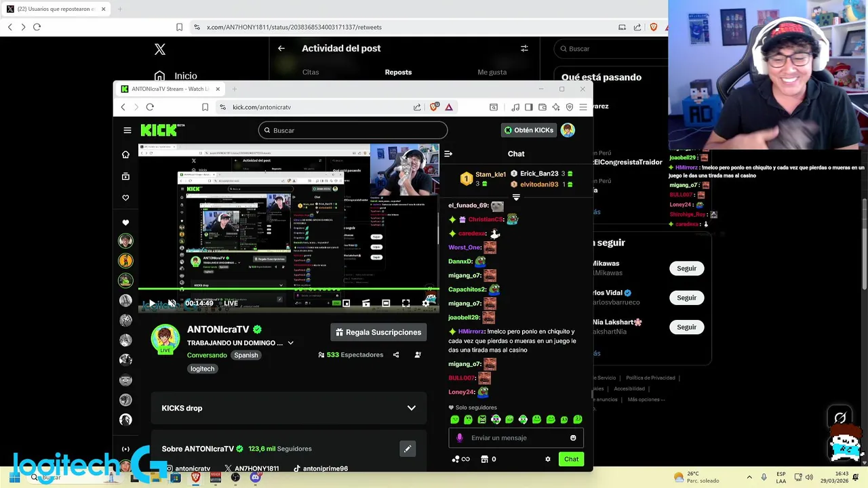Switch to the Me gusta tab on X

point(492,72)
